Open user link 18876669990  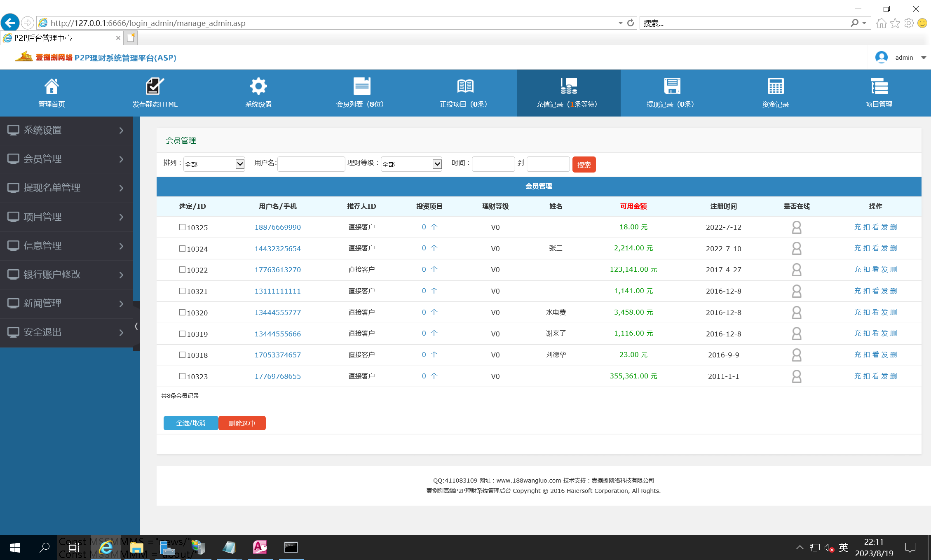[x=278, y=227]
